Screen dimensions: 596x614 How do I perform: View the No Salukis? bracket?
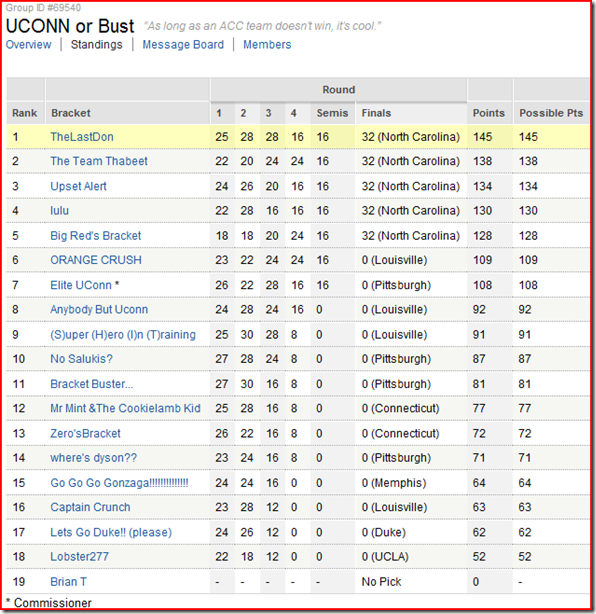(81, 359)
